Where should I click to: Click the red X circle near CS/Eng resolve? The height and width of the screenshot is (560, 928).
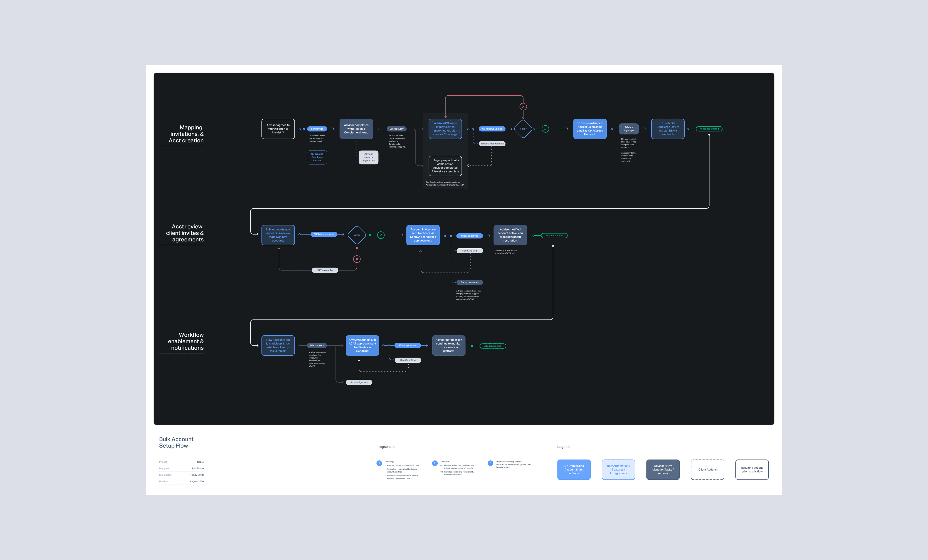click(357, 259)
